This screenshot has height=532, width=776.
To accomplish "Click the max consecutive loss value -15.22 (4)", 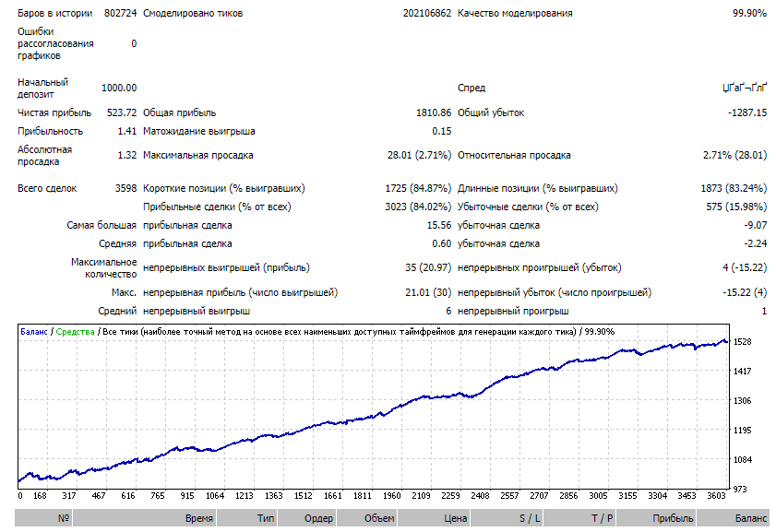I will coord(745,292).
